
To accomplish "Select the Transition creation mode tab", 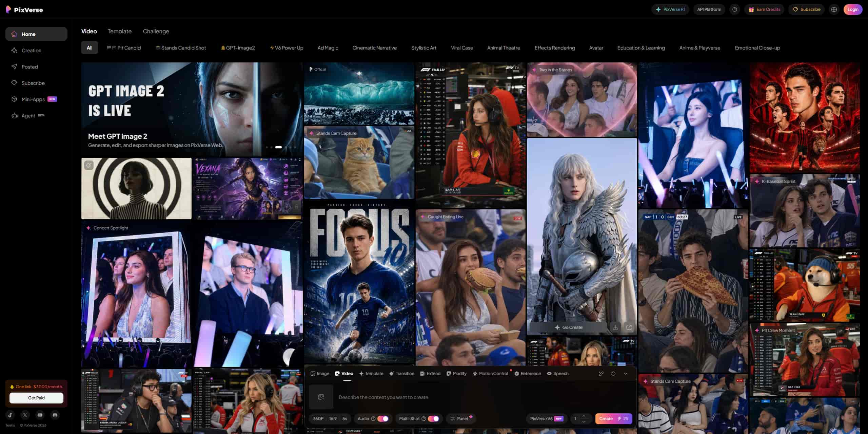I will (x=401, y=374).
